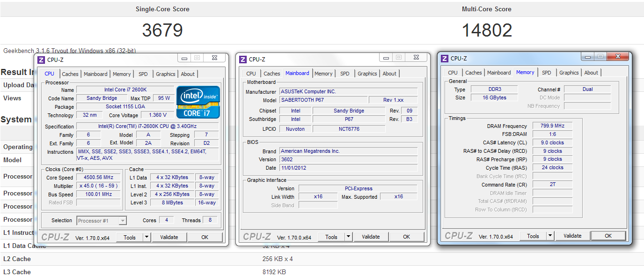This screenshot has height=277, width=644.
Task: Click Validate in the CPU window
Action: coord(169,237)
